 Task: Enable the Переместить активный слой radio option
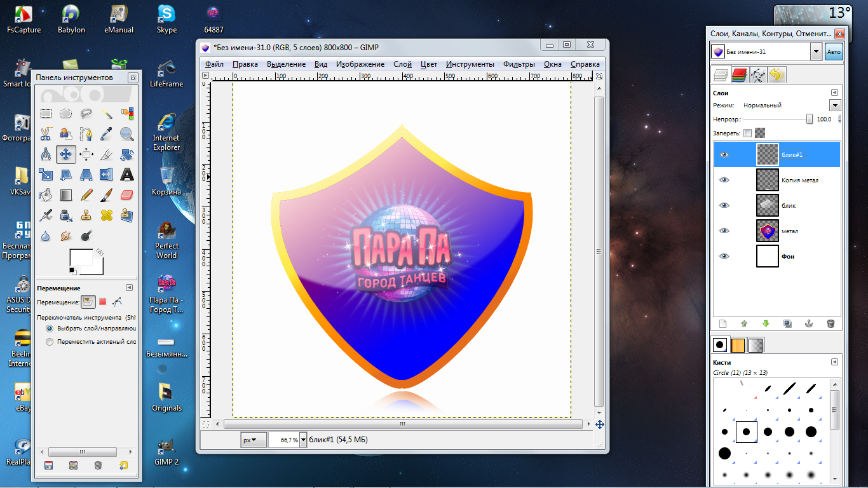click(x=50, y=342)
